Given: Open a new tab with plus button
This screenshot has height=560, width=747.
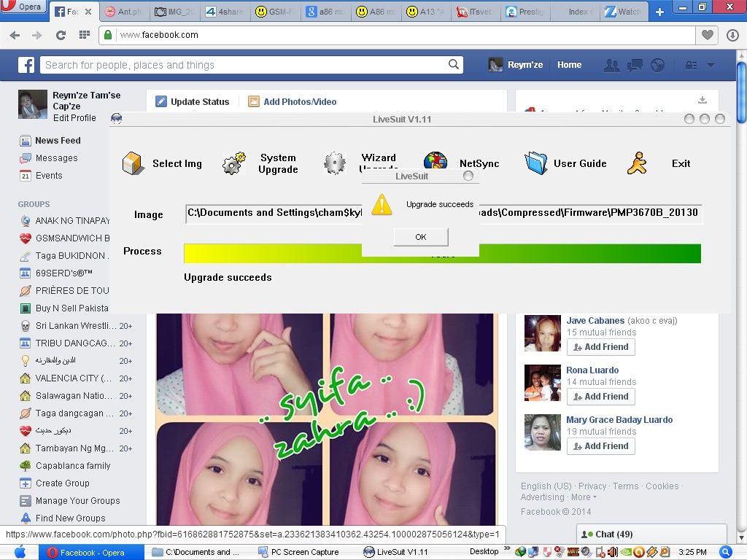Looking at the screenshot, I should click(x=659, y=12).
